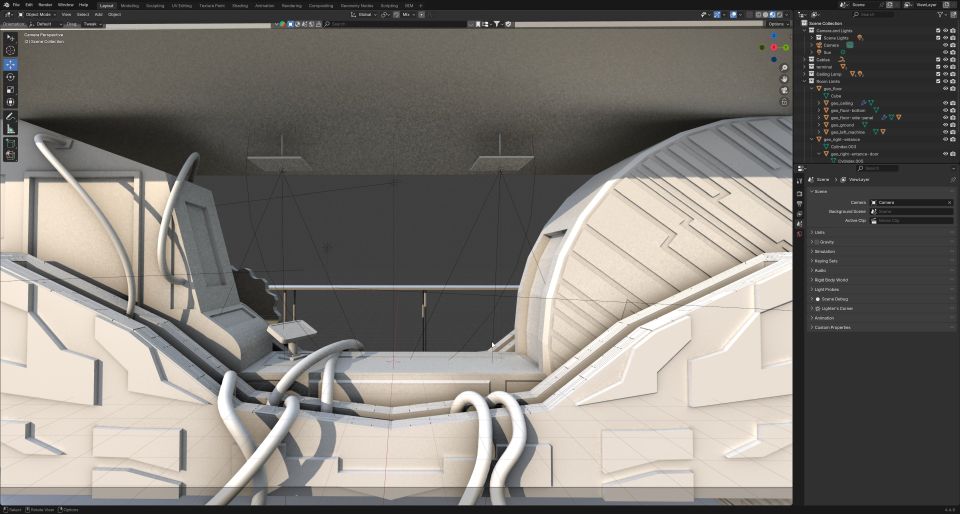Switch to the Modeling workspace tab

(130, 6)
